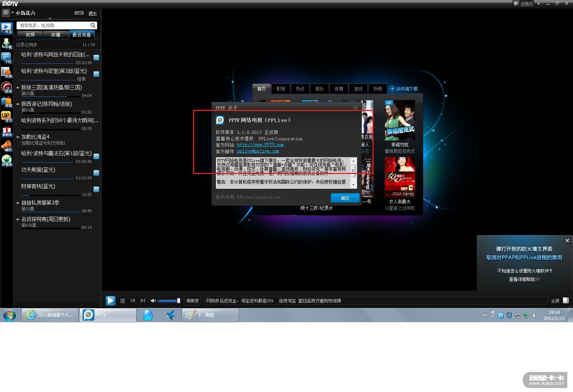Open the 热点 tab

point(300,89)
